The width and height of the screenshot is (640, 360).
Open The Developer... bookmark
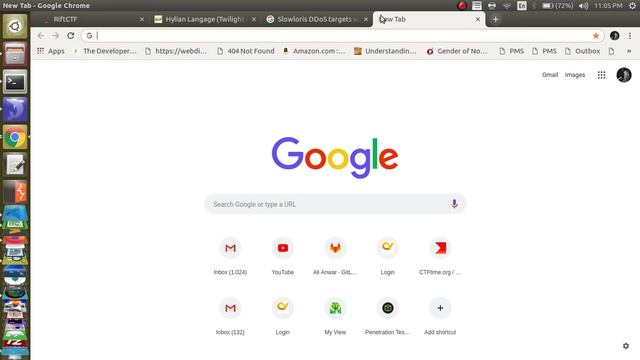pos(104,51)
